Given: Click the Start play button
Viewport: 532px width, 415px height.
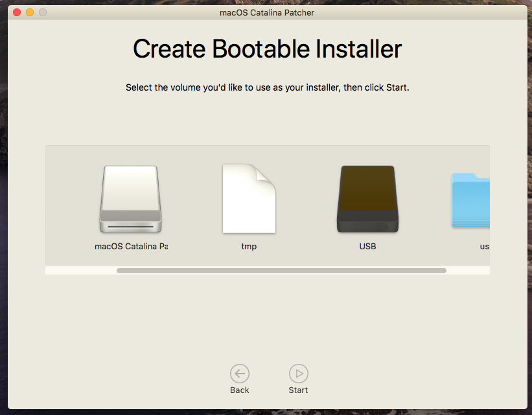Looking at the screenshot, I should tap(299, 374).
